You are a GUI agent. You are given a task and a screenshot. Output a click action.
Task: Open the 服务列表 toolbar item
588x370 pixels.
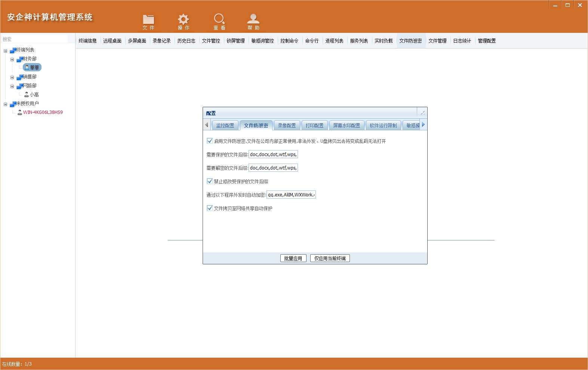[x=359, y=41]
